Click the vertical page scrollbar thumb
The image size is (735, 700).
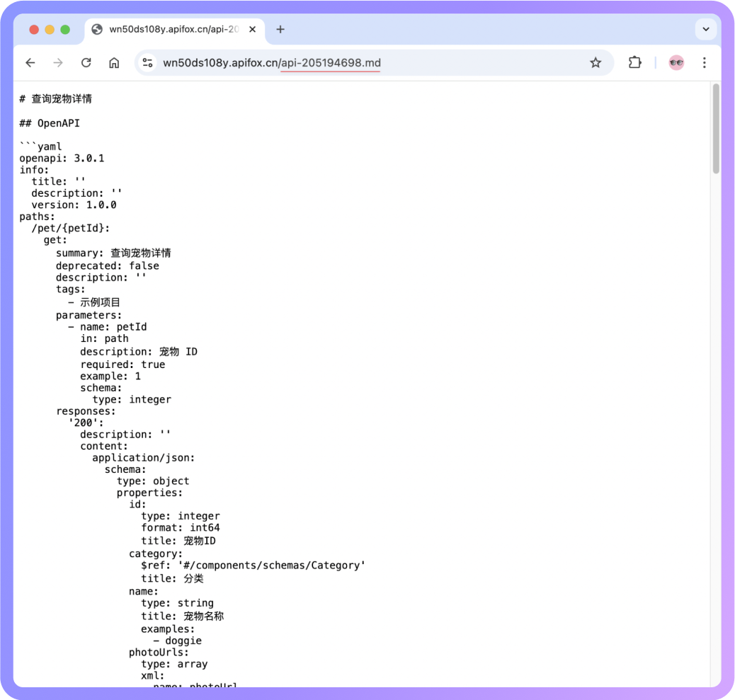tap(716, 129)
